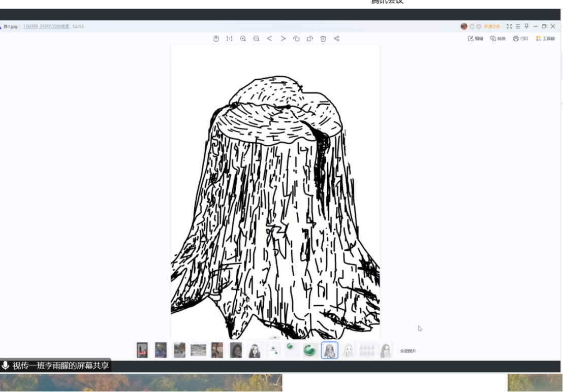This screenshot has width=563, height=392.
Task: Print the image with 打印
Action: (520, 39)
